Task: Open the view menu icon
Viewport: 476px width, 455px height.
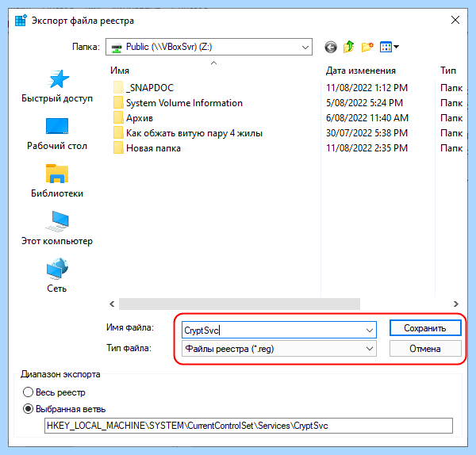Action: [390, 47]
